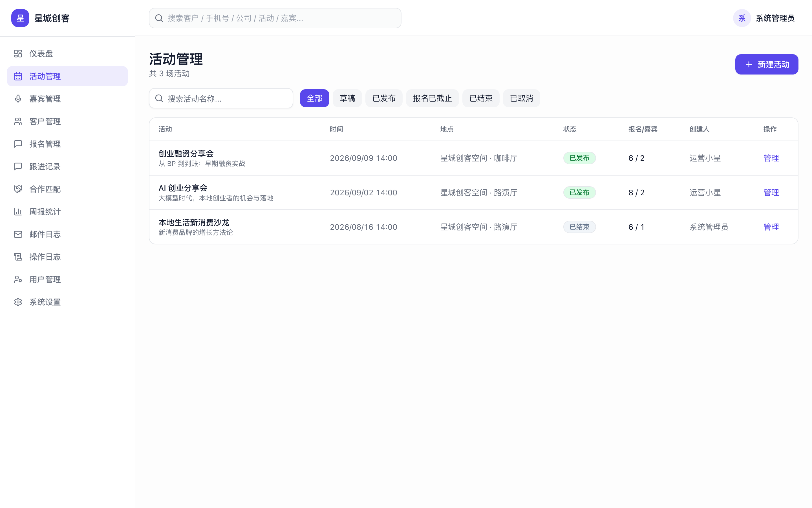Filter by 已结束 tab

[481, 98]
